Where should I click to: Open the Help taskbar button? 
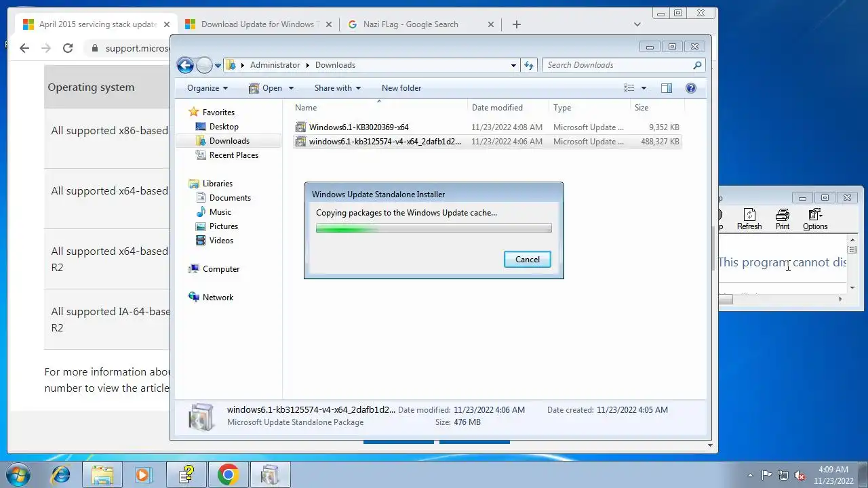[186, 475]
